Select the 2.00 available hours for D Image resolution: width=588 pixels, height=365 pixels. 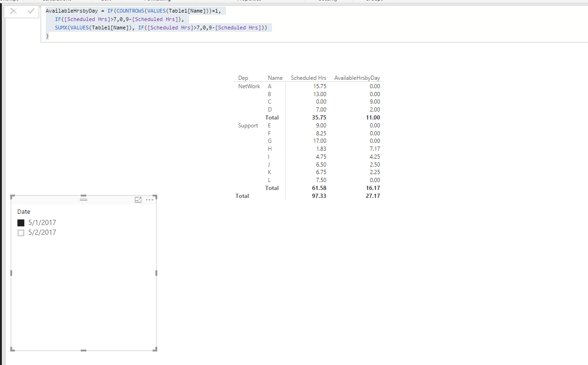click(375, 110)
